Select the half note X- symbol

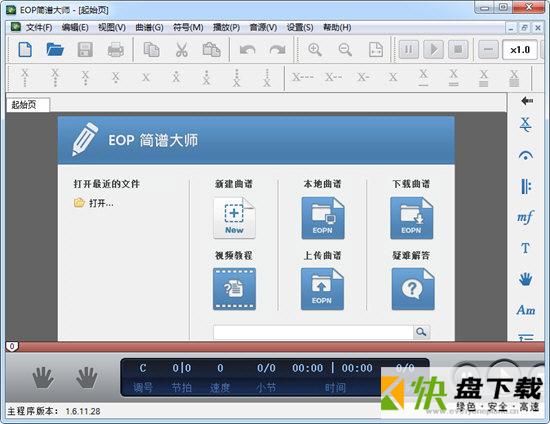tap(363, 77)
